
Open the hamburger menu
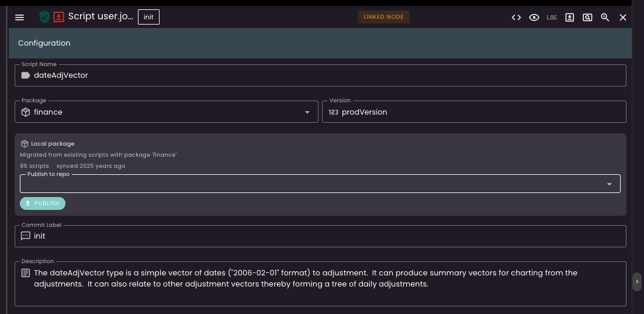19,18
